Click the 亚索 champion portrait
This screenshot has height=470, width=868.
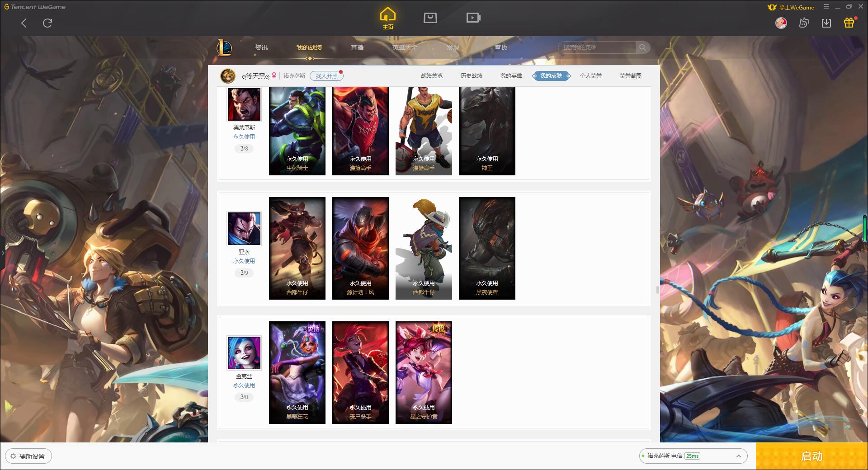point(244,229)
